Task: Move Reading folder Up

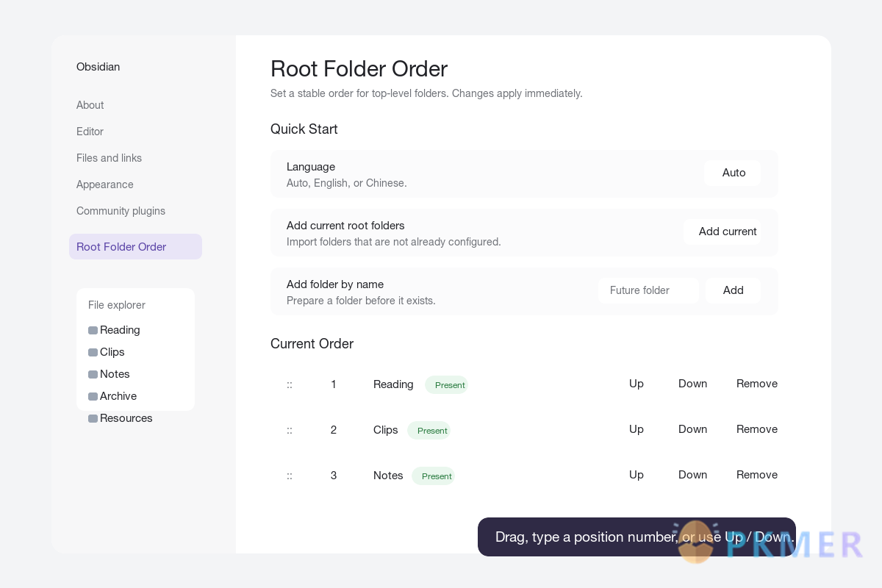Action: pyautogui.click(x=637, y=384)
